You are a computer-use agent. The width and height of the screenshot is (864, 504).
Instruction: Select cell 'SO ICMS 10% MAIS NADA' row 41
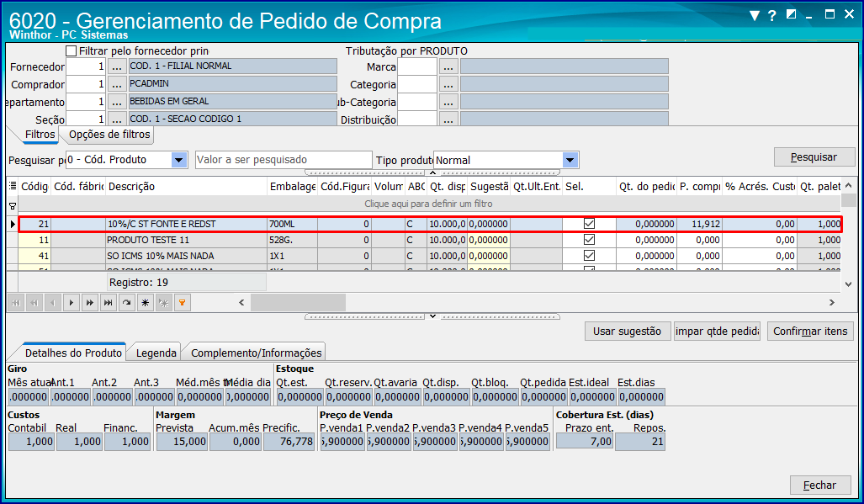[x=186, y=256]
